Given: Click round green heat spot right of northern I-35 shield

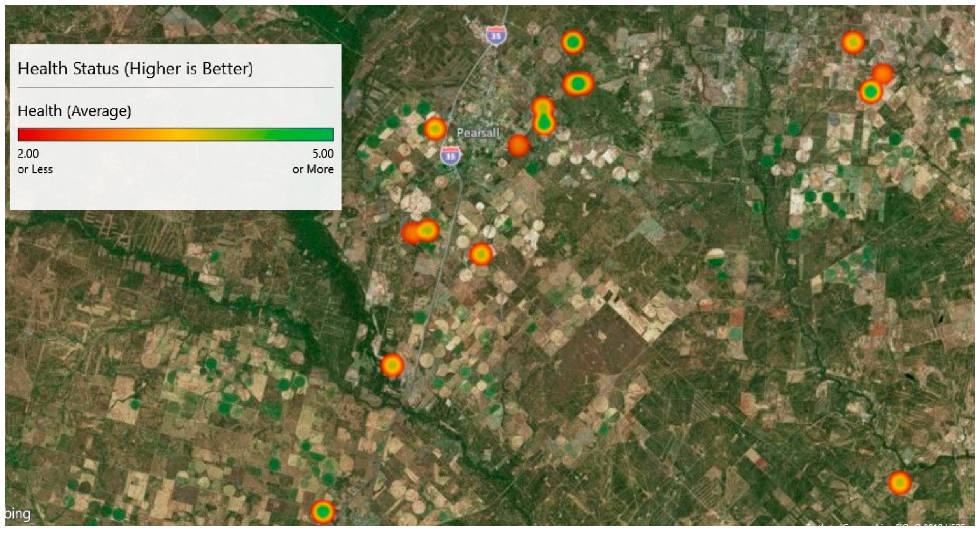Looking at the screenshot, I should tap(573, 42).
